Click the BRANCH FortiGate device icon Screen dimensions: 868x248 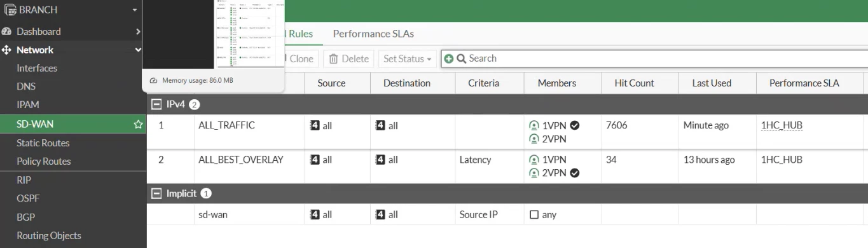point(10,10)
